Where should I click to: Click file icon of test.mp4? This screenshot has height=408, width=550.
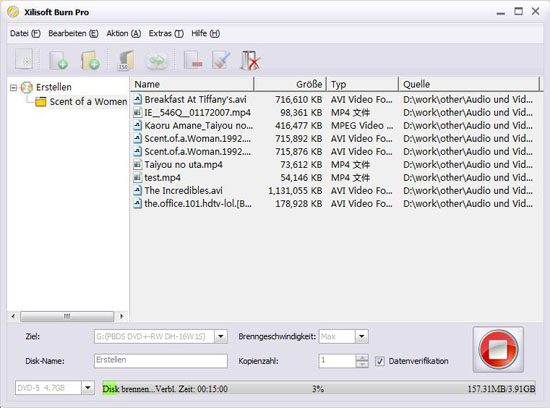point(137,177)
